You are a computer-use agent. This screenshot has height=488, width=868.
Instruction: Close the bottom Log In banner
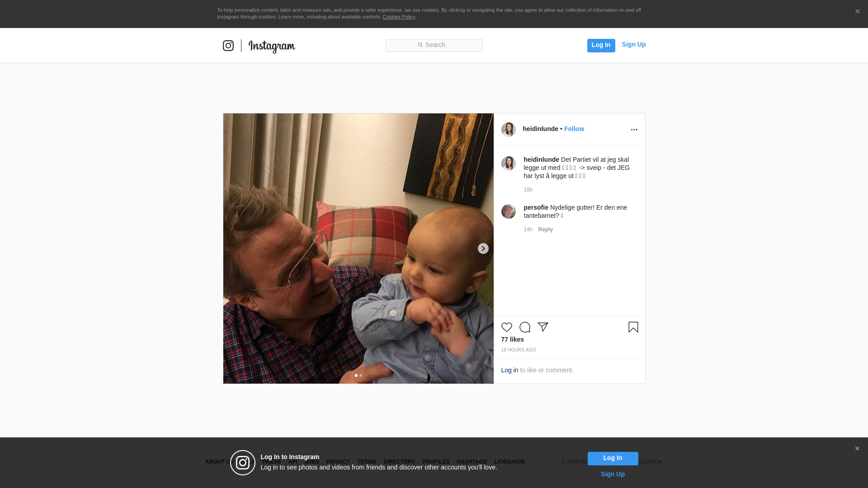tap(857, 449)
